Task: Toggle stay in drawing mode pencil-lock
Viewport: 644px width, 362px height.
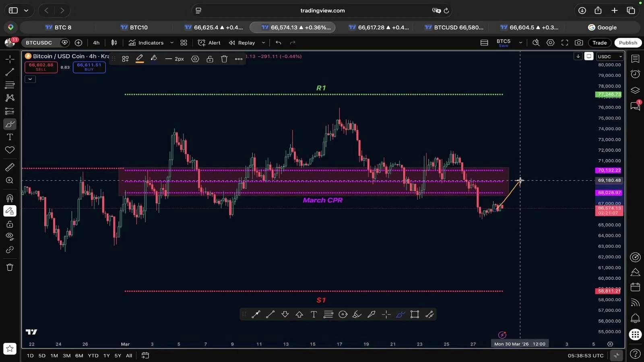Action: pyautogui.click(x=10, y=211)
